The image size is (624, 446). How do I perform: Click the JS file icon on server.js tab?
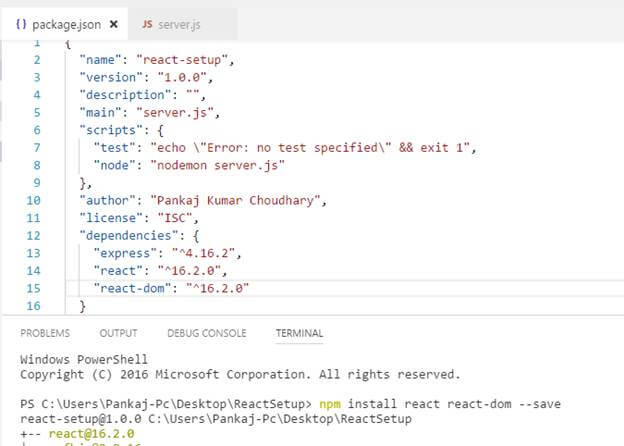coord(147,25)
